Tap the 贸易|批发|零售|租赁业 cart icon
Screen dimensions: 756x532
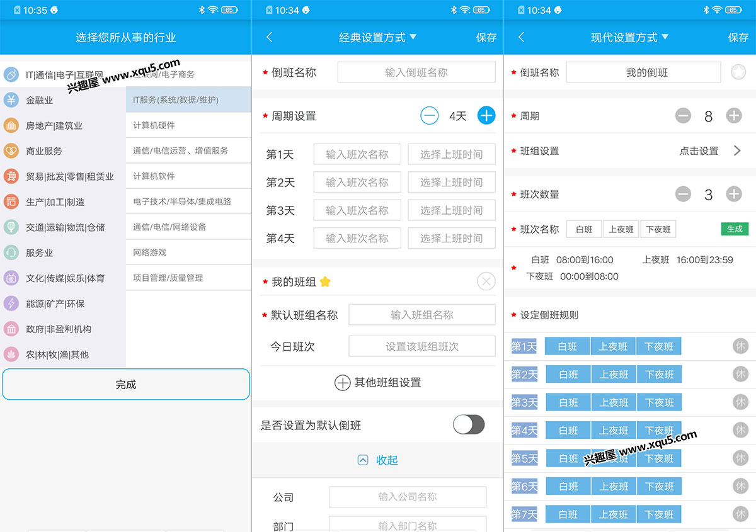tap(11, 176)
